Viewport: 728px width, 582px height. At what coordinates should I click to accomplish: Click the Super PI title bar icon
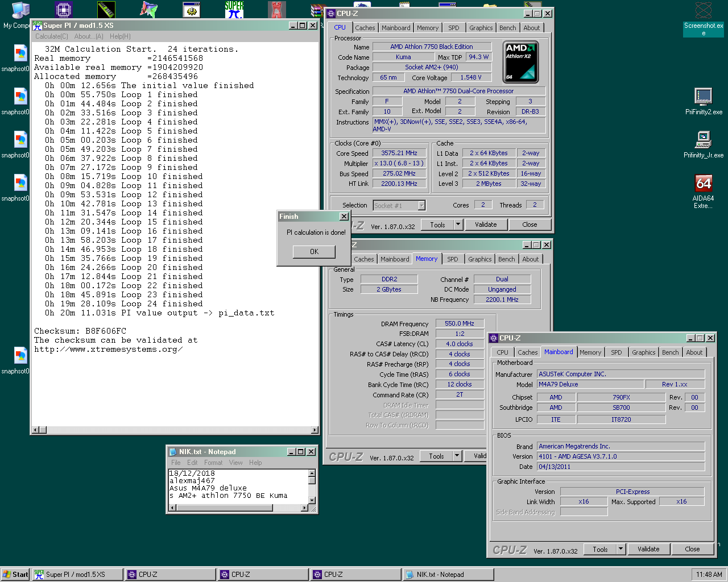38,26
